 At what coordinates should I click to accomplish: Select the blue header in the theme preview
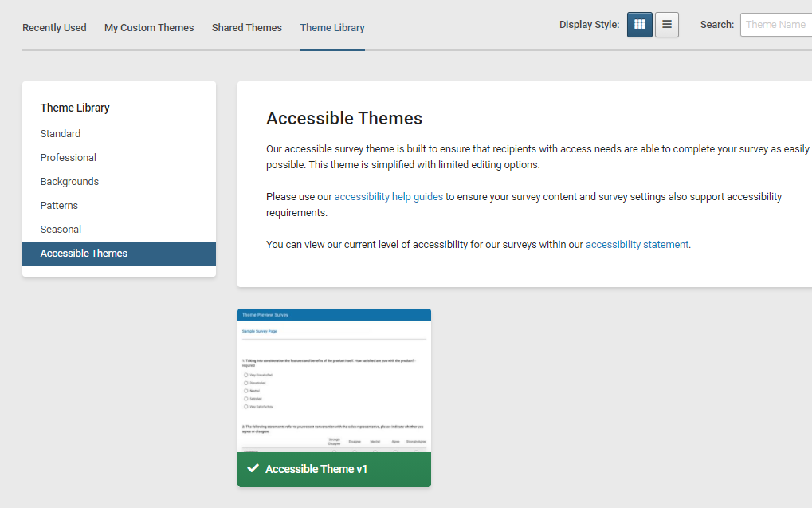click(x=334, y=314)
